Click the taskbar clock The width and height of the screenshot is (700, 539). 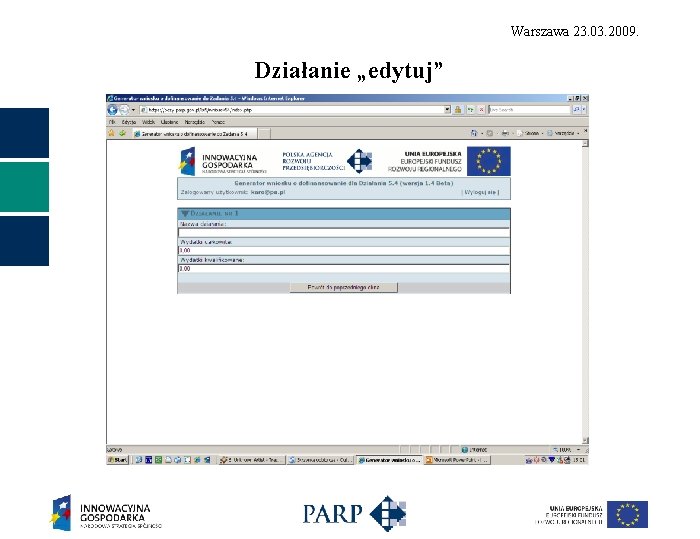pos(579,460)
